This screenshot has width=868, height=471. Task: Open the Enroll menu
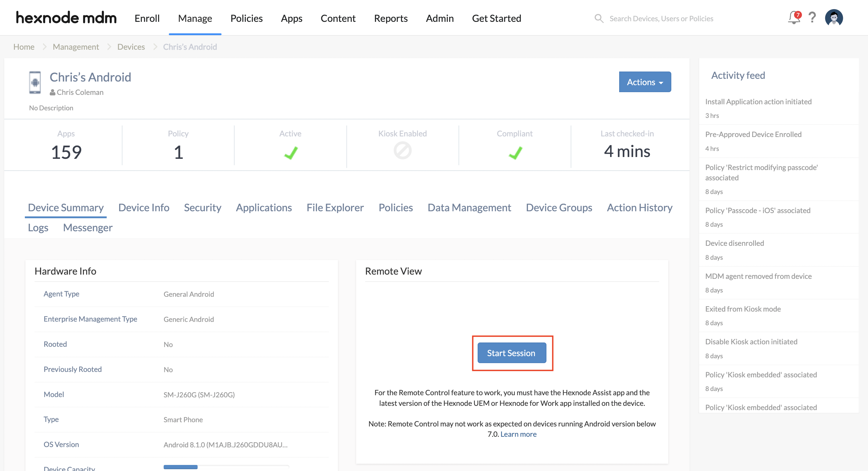coord(147,18)
